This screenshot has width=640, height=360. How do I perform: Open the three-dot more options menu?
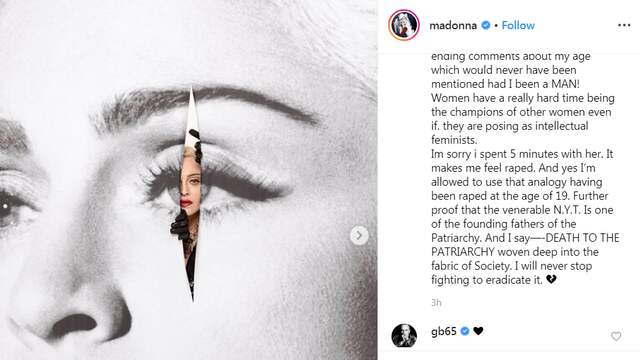click(x=624, y=25)
